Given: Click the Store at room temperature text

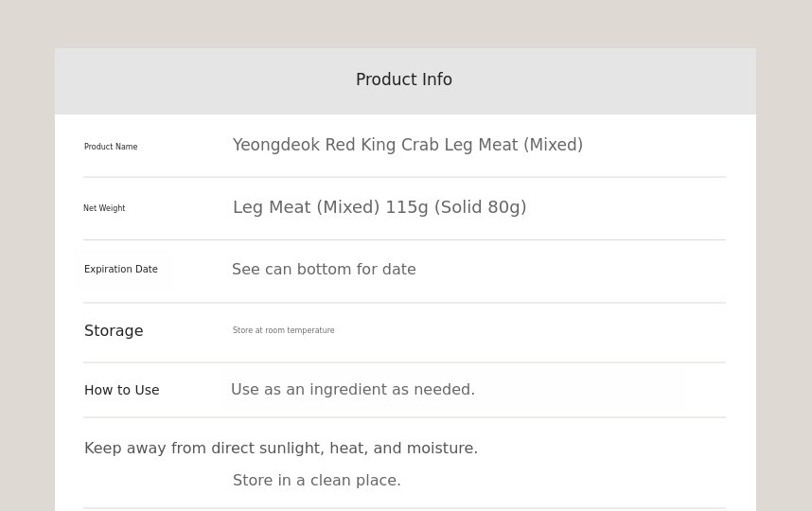Looking at the screenshot, I should [283, 331].
